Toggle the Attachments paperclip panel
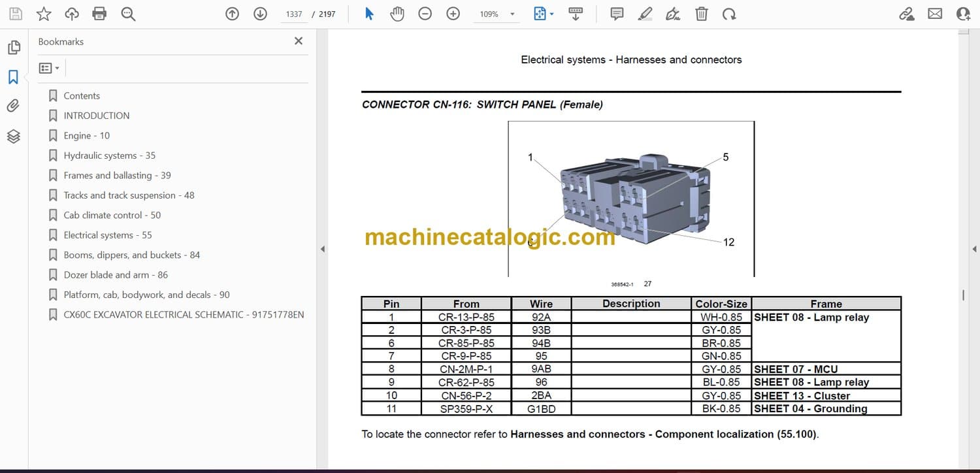 point(14,106)
